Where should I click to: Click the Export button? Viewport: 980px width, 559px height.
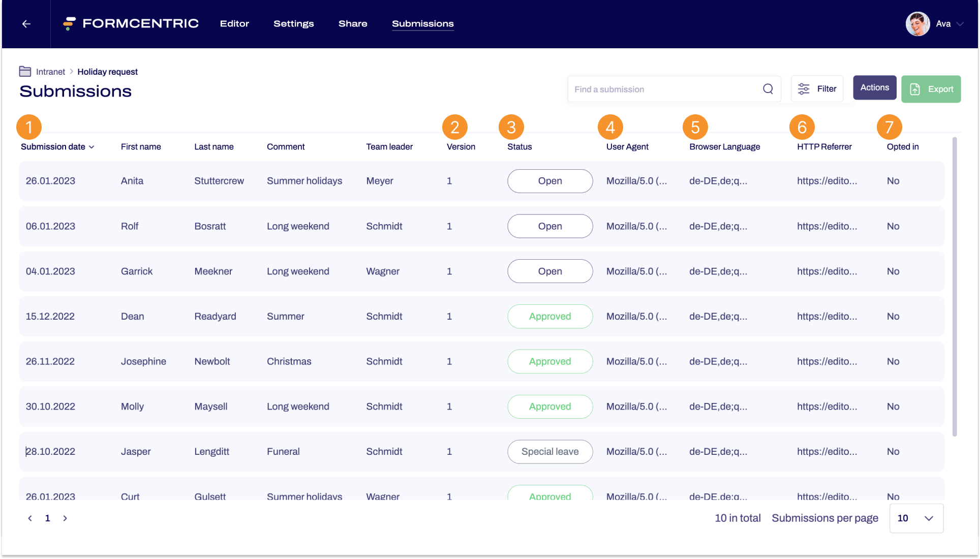(931, 89)
